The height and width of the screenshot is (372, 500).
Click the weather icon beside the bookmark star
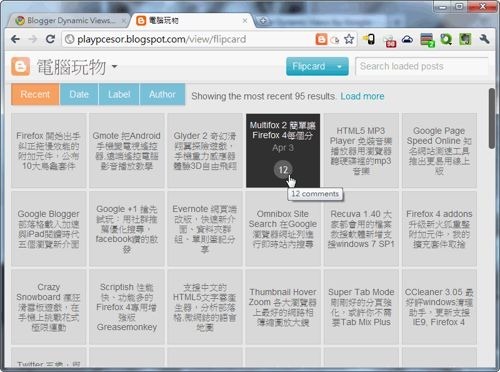tap(335, 40)
